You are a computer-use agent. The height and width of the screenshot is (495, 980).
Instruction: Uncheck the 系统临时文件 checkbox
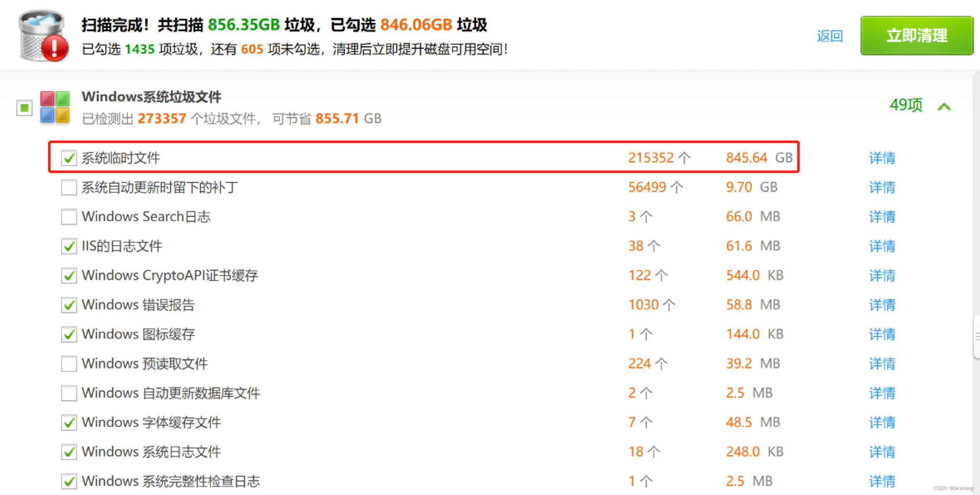69,158
